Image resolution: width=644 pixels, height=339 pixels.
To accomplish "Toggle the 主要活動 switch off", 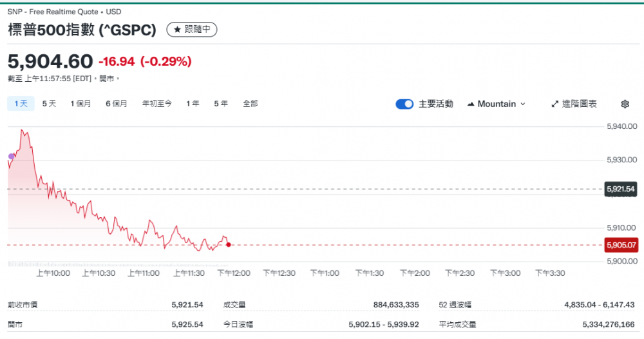I will (404, 104).
